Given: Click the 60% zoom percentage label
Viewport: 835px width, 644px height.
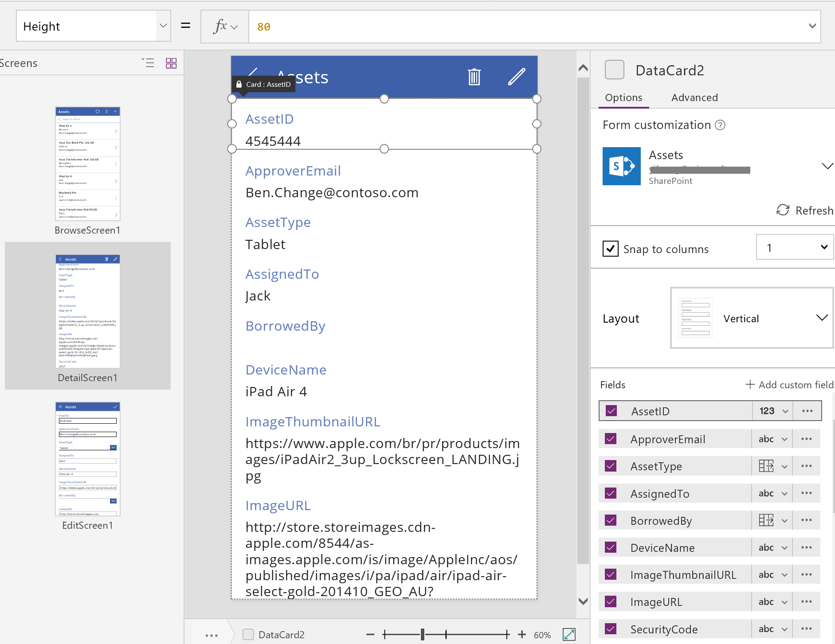Looking at the screenshot, I should (x=542, y=635).
